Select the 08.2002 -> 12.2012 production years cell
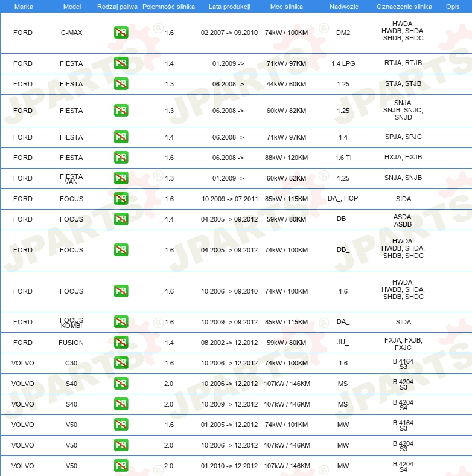 click(229, 343)
